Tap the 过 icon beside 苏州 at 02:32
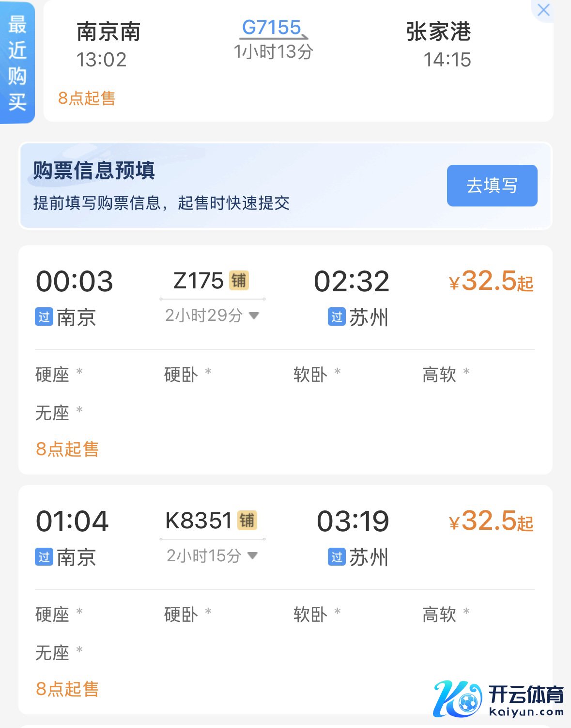This screenshot has height=728, width=571. pos(337,317)
